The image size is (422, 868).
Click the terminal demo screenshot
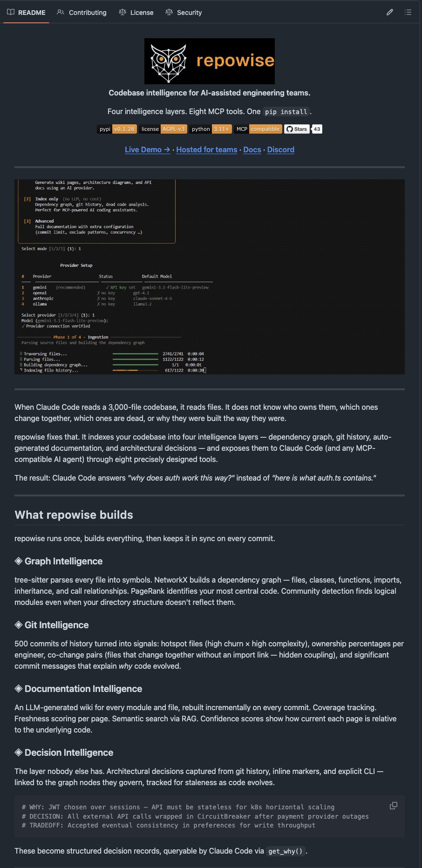tap(210, 277)
